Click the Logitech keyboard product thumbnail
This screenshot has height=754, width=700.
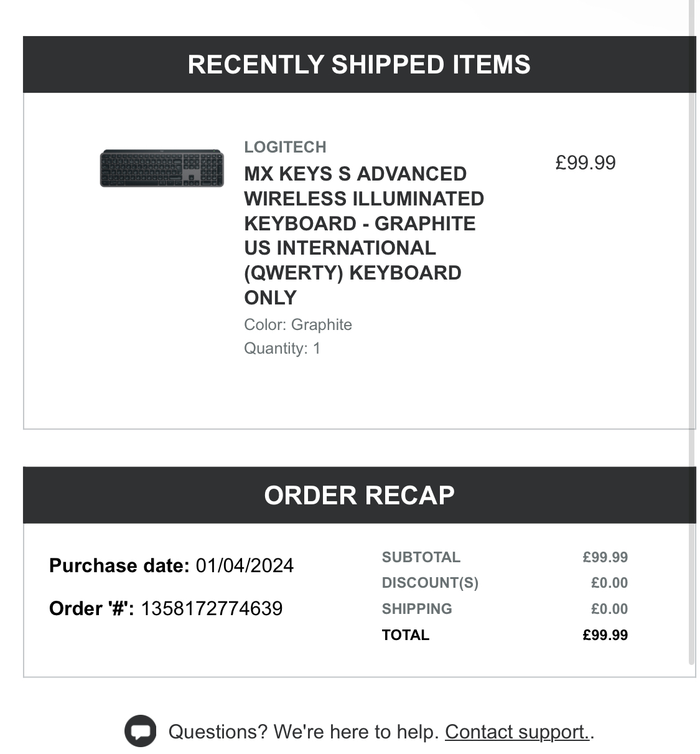point(162,168)
